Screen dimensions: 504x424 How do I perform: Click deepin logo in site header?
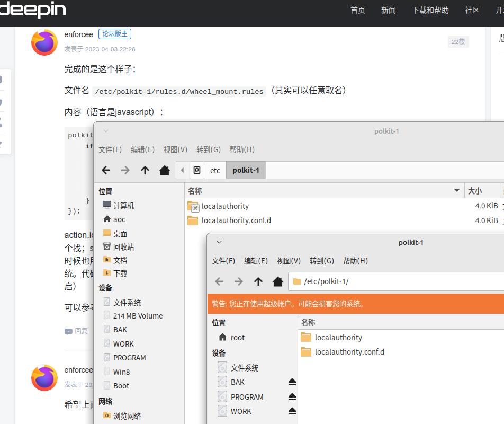pos(32,10)
